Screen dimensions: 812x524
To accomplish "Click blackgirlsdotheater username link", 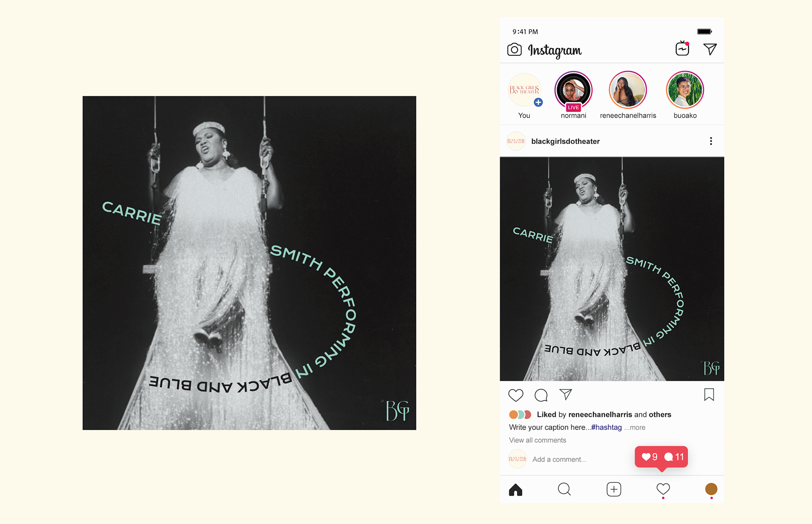I will point(565,141).
